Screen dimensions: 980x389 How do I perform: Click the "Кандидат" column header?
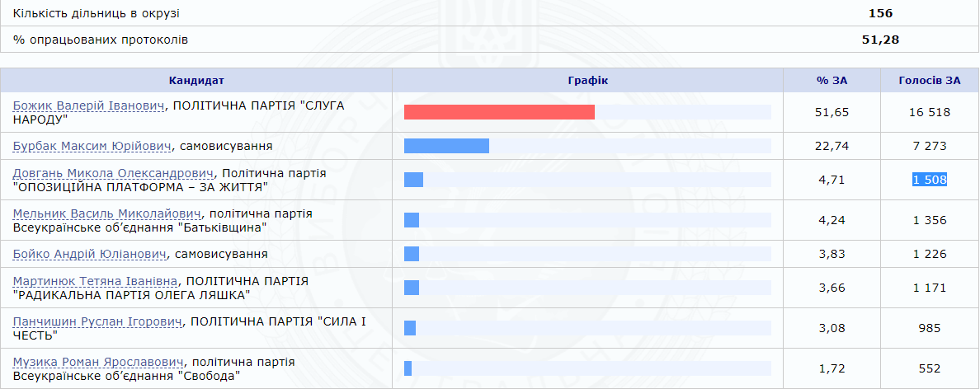coord(196,80)
